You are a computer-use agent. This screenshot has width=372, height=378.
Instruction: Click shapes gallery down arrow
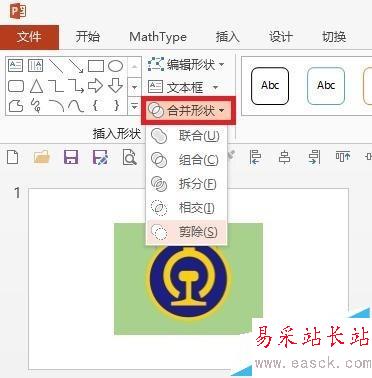[134, 87]
